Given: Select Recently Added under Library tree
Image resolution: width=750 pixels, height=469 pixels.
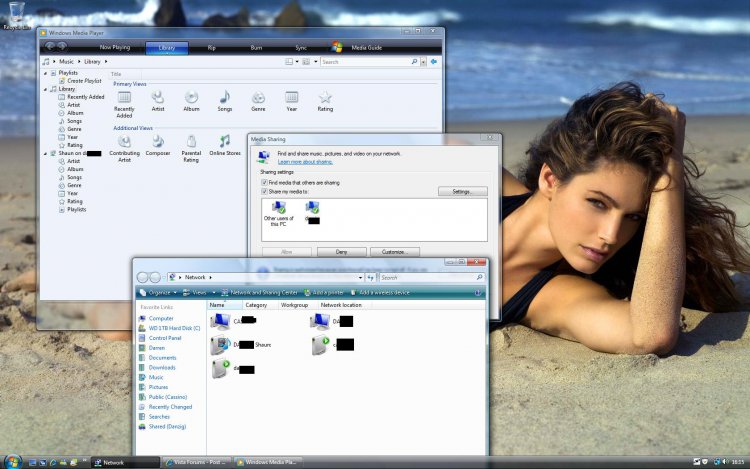Looking at the screenshot, I should click(86, 97).
